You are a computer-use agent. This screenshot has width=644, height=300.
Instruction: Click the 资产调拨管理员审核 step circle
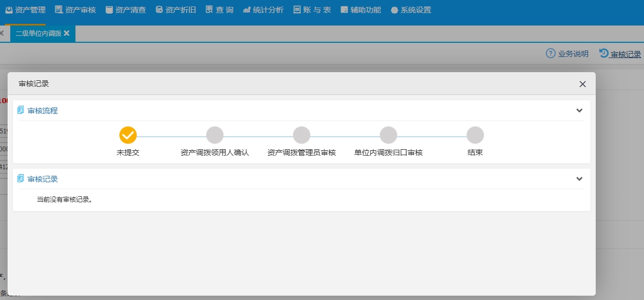[x=302, y=135]
